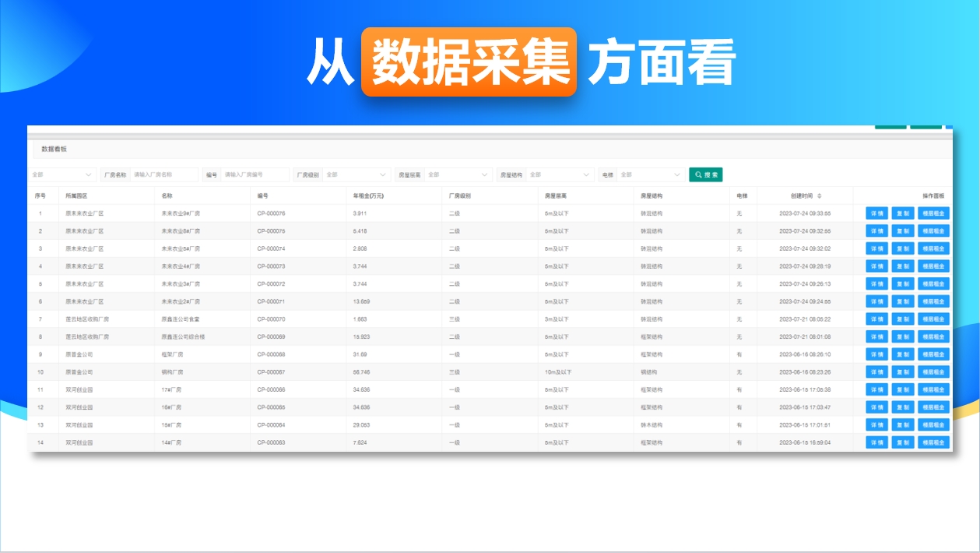
Task: Click the code CP-000076
Action: point(271,213)
